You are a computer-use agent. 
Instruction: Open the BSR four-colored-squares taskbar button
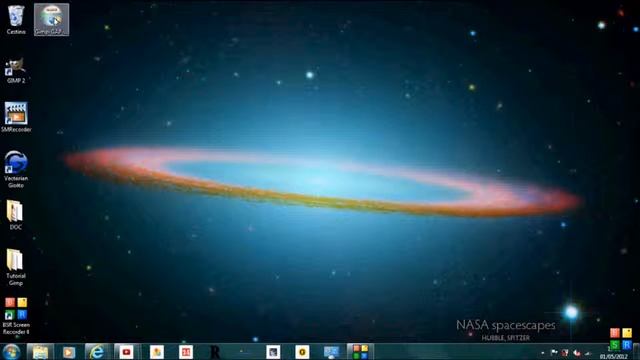(360, 352)
